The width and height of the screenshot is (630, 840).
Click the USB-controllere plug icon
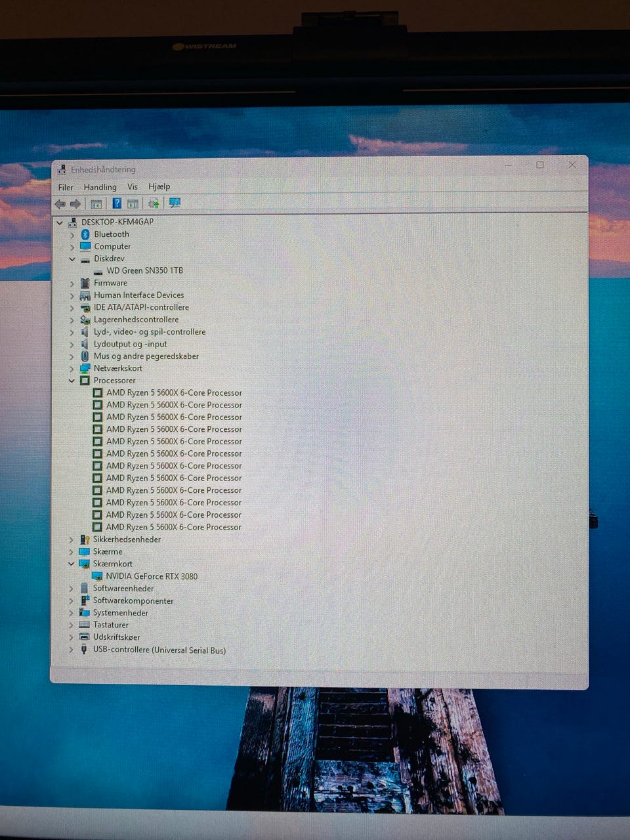(x=83, y=650)
